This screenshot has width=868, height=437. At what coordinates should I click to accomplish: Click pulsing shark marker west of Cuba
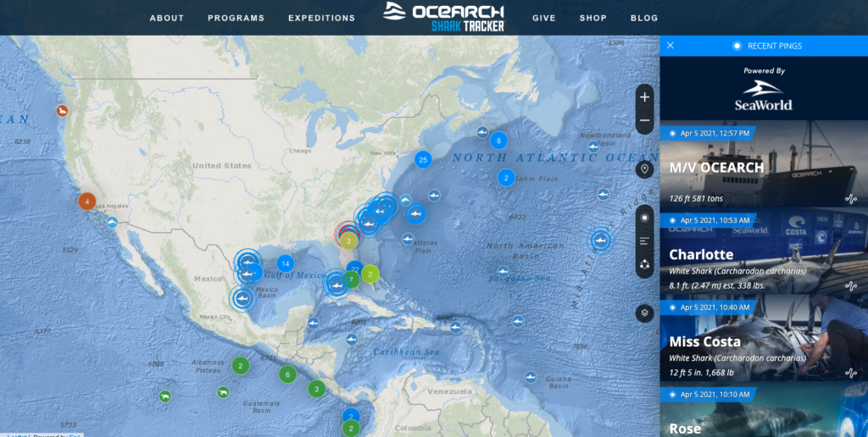337,285
